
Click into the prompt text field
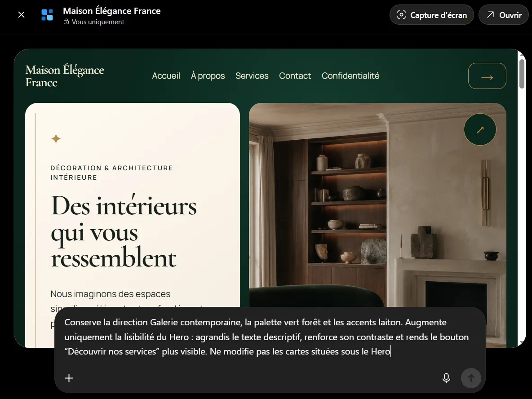[x=267, y=337]
